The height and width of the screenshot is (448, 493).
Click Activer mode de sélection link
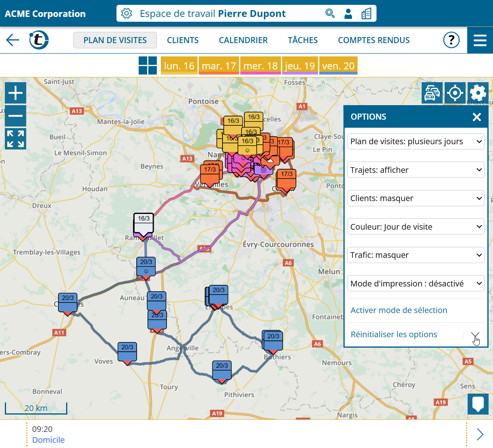click(x=399, y=310)
